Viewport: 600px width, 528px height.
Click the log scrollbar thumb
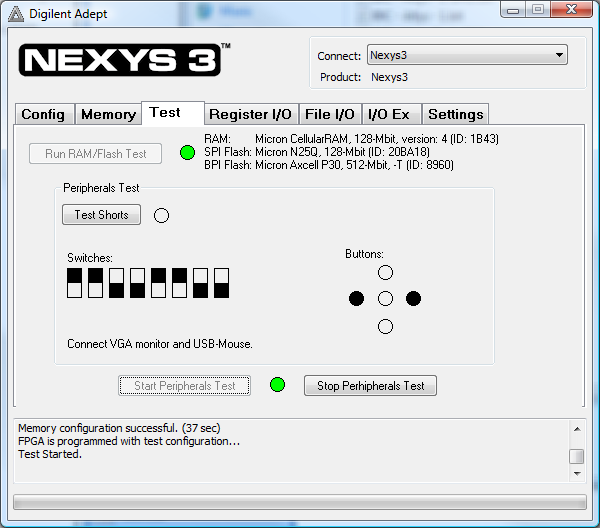pyautogui.click(x=577, y=456)
